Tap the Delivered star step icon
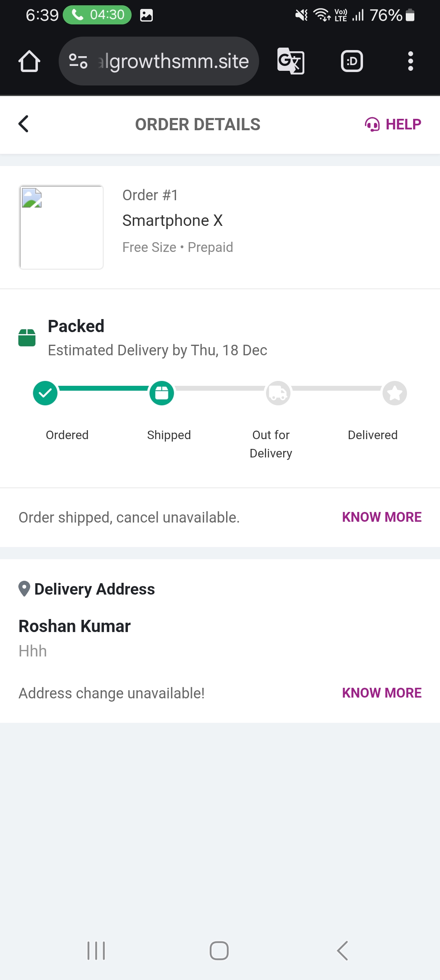440x980 pixels. 394,393
